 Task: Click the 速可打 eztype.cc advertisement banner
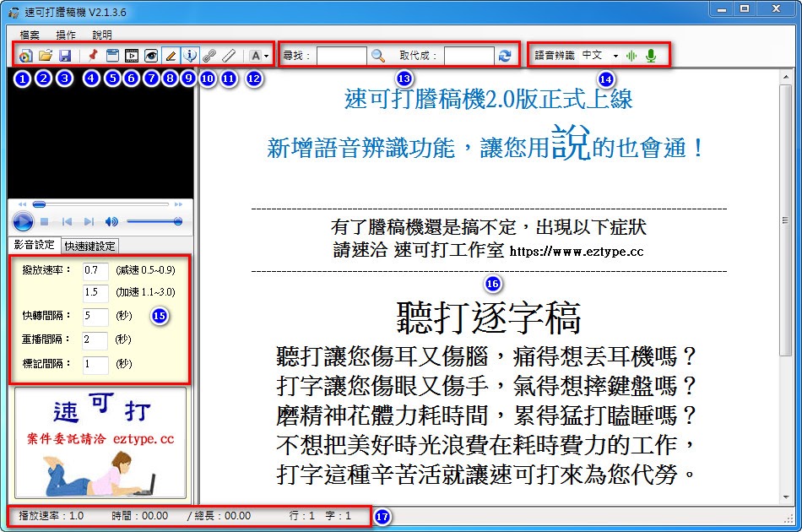pos(100,443)
